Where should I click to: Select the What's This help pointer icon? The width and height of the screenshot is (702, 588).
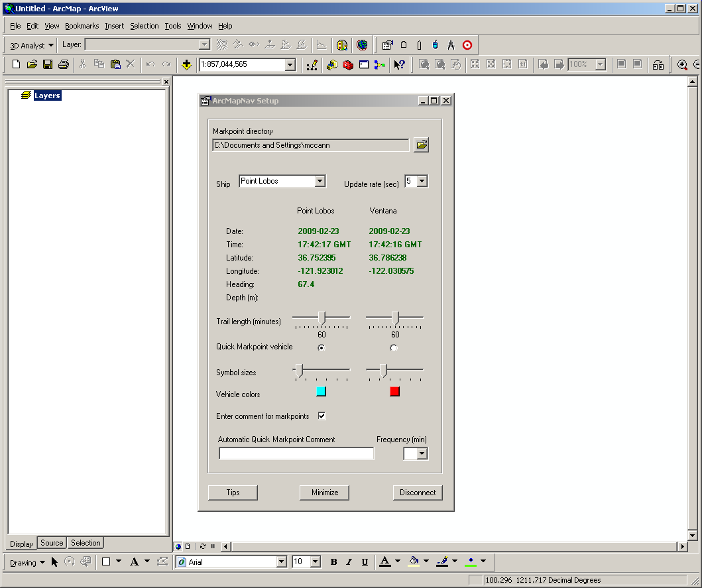pos(399,65)
